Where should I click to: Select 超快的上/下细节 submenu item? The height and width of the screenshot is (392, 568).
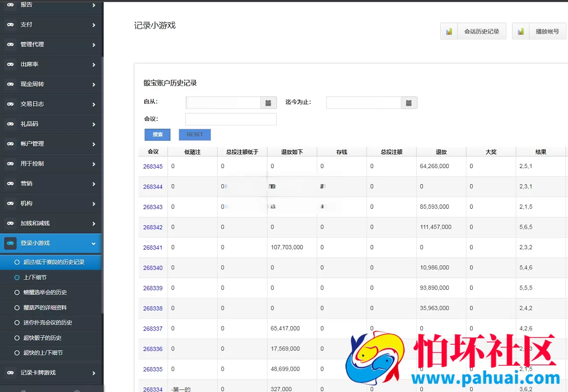point(51,353)
